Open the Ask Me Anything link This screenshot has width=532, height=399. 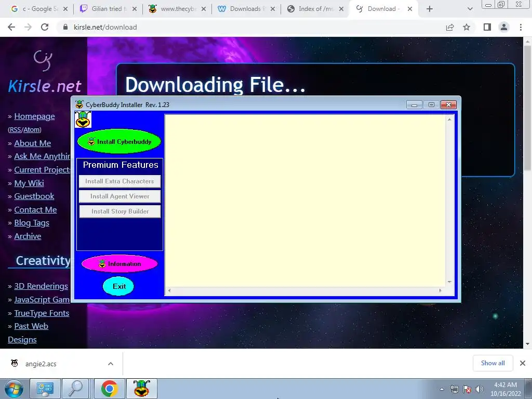[x=42, y=156]
